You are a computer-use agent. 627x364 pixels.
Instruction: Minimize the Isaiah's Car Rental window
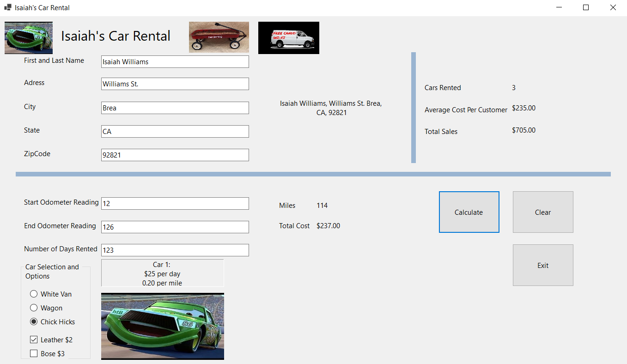(x=560, y=7)
